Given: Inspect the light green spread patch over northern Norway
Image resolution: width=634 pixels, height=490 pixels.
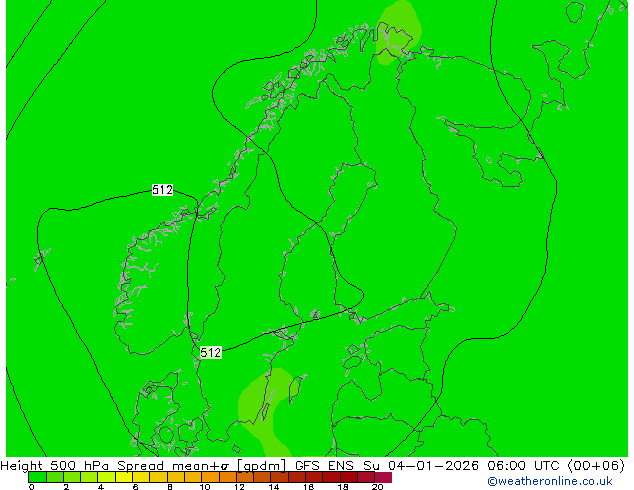Looking at the screenshot, I should tap(398, 32).
